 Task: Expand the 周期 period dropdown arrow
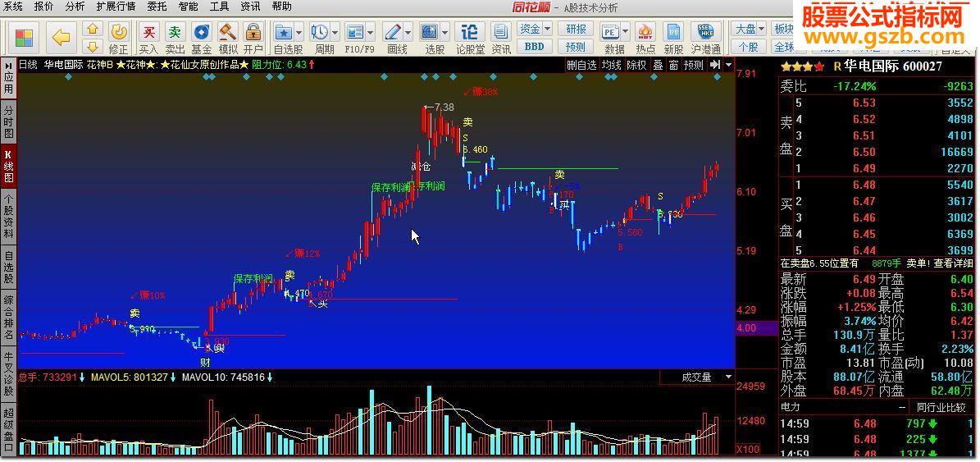[335, 32]
